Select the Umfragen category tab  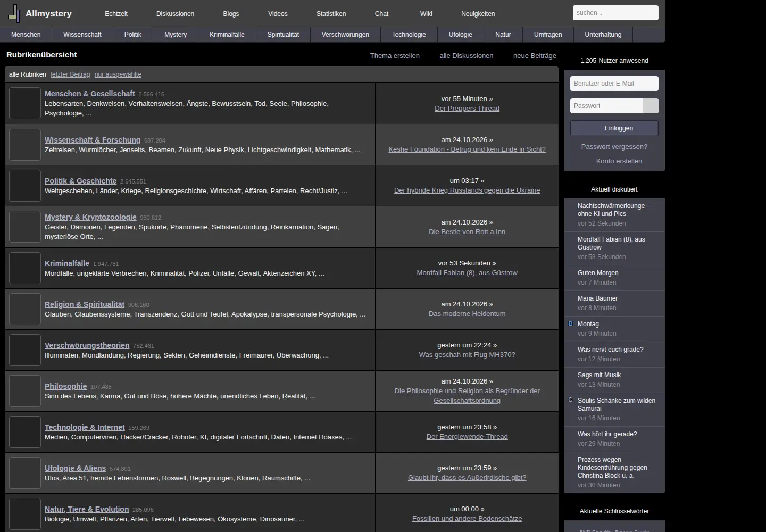(548, 35)
